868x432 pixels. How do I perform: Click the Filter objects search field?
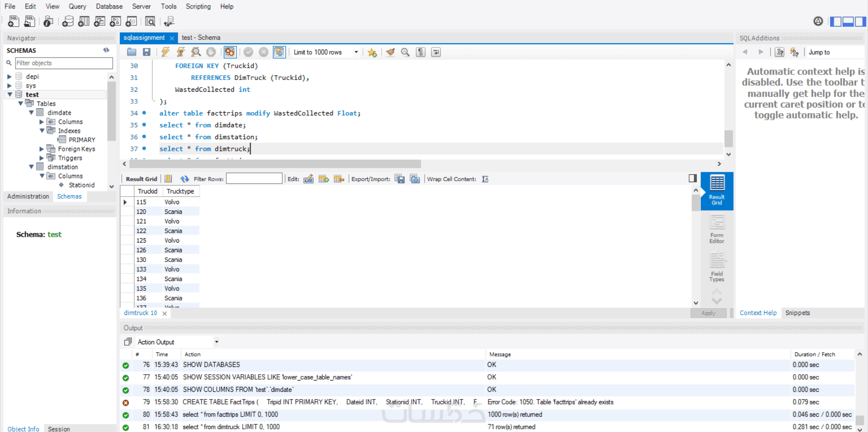[x=64, y=63]
